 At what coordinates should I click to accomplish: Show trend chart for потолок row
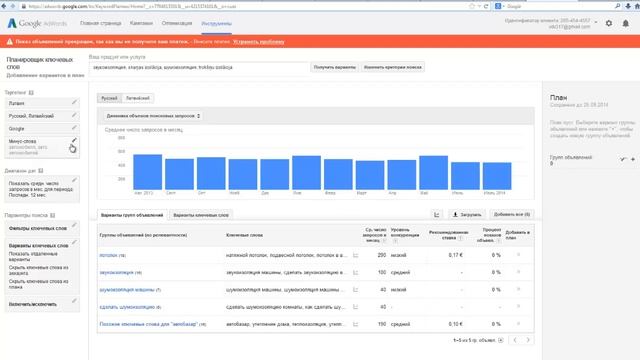(356, 255)
